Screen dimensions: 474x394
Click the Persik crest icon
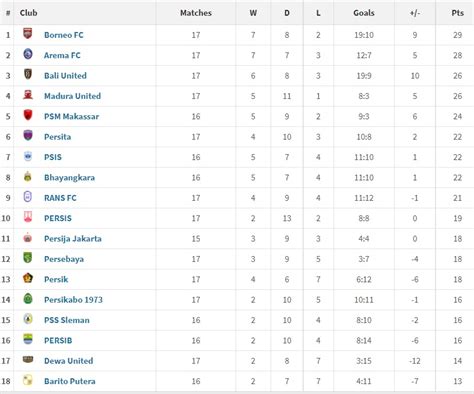click(x=28, y=278)
